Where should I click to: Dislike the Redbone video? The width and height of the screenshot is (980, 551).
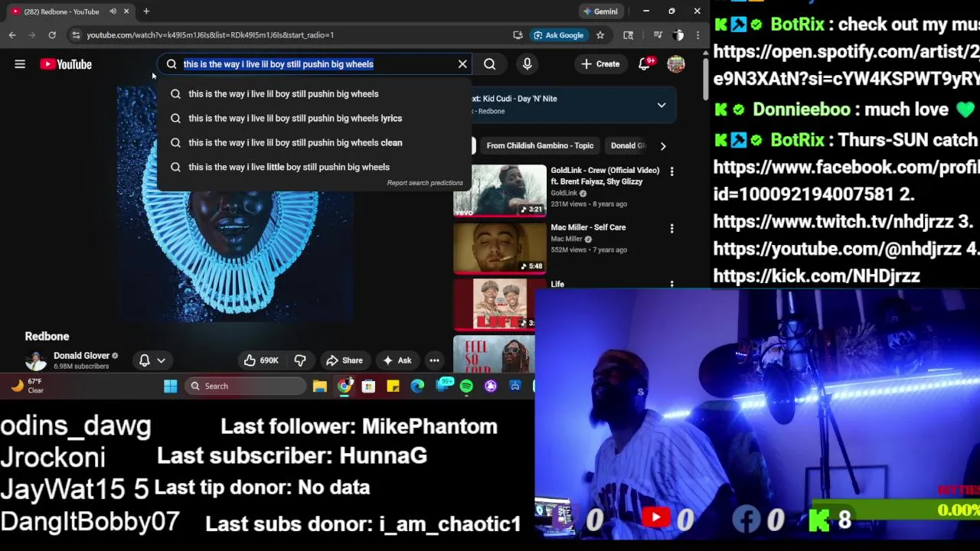pos(300,360)
